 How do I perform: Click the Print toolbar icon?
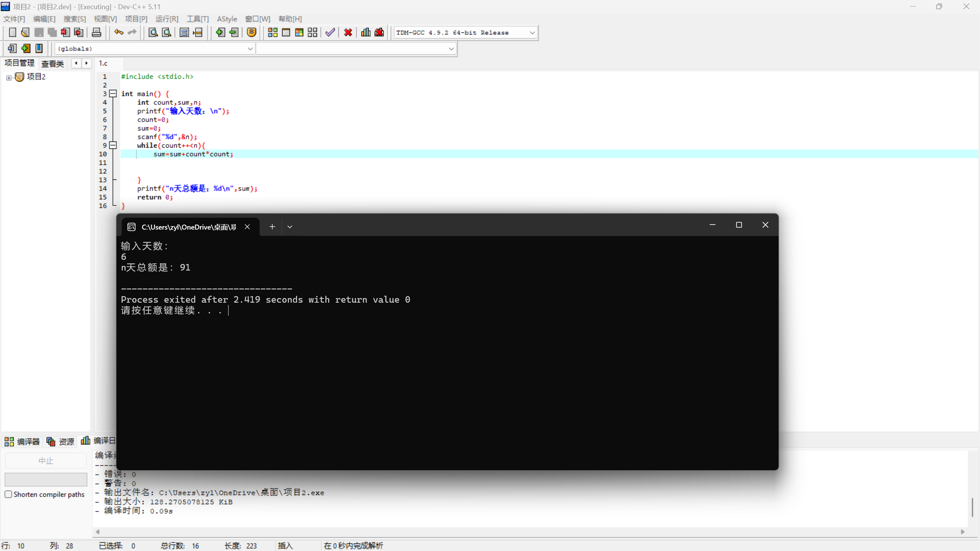coord(96,33)
